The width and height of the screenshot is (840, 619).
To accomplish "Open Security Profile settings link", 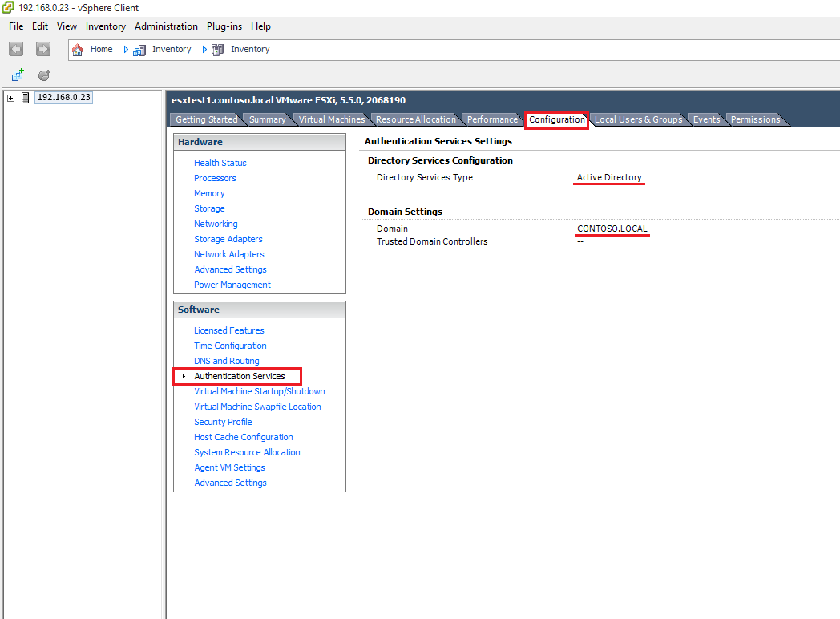I will pos(223,422).
